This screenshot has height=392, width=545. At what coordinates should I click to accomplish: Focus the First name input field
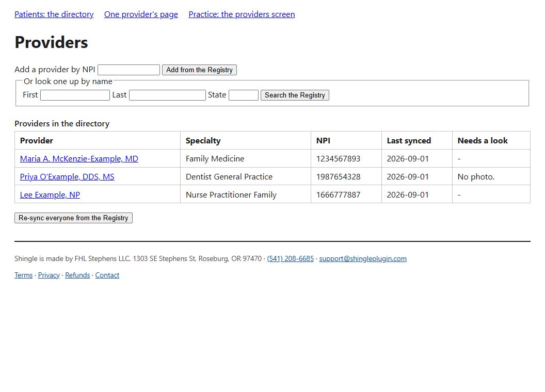[x=75, y=95]
